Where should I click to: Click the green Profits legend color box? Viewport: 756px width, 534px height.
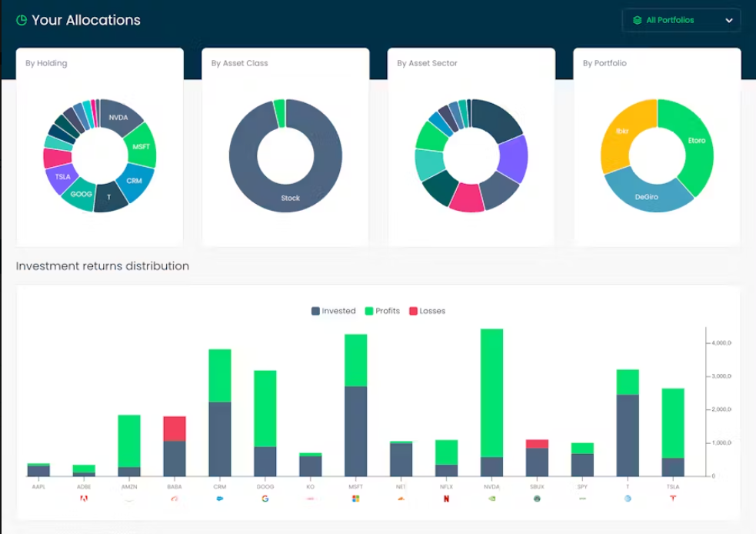369,311
